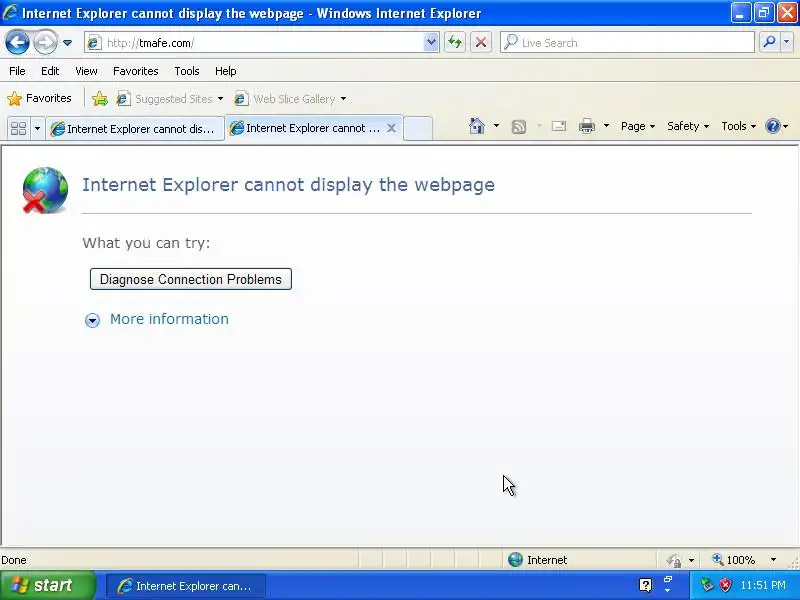Image resolution: width=800 pixels, height=600 pixels.
Task: Go back with the Back arrow button
Action: [x=17, y=42]
